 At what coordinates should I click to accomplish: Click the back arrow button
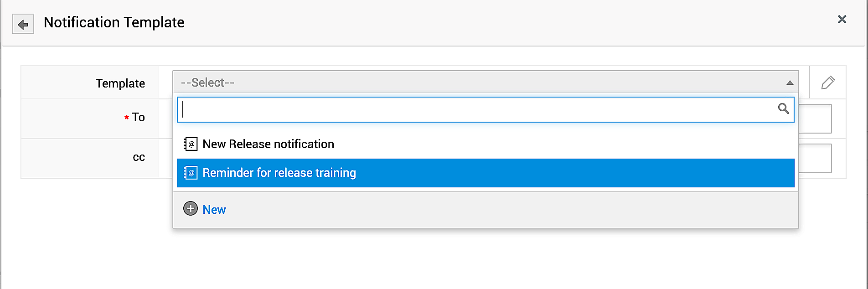point(23,24)
